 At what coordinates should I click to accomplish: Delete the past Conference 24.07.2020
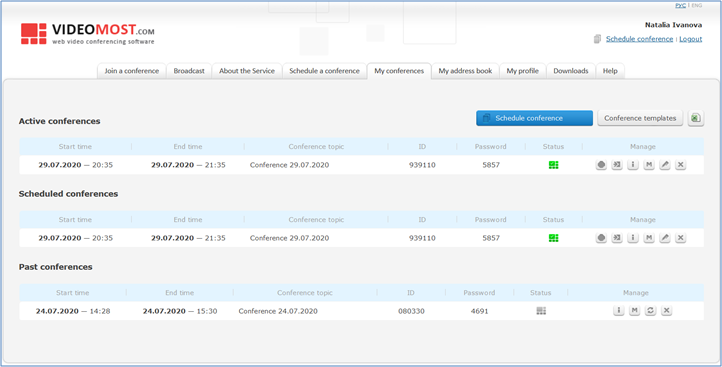tap(666, 311)
